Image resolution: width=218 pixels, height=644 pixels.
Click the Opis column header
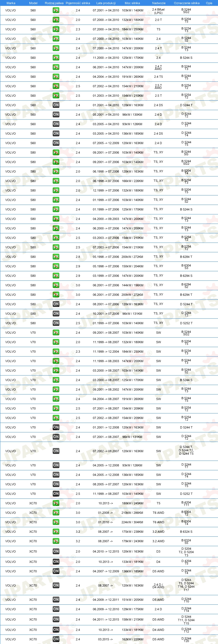[209, 3]
